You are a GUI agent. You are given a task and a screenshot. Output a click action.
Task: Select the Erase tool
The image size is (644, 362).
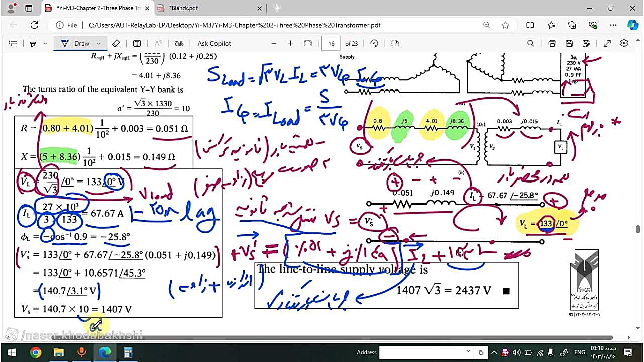pos(116,43)
